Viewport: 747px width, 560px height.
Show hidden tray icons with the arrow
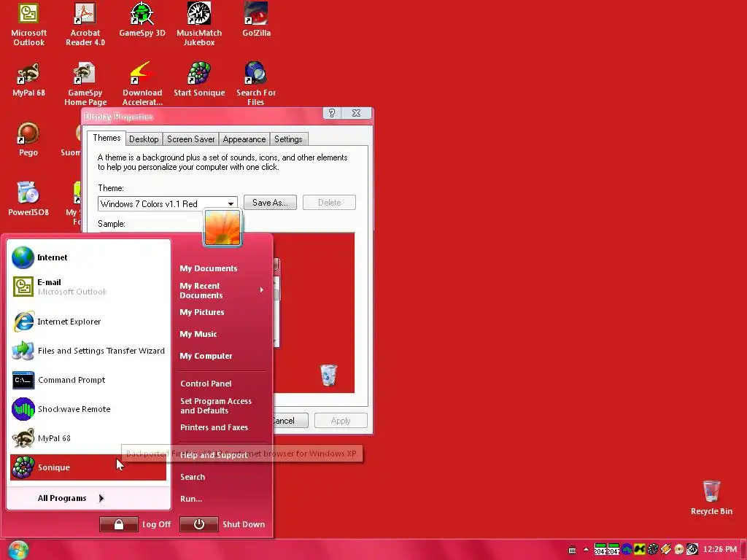(x=586, y=550)
